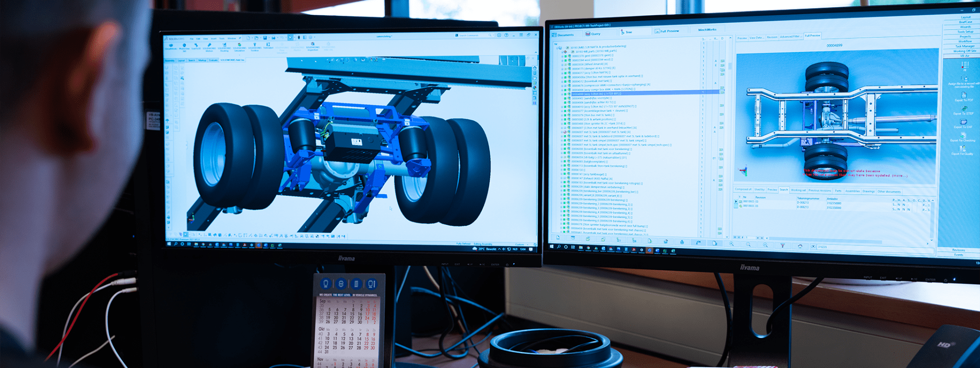
Task: Expand tree node 00004910 AANGEPAST
Action: coord(562,107)
